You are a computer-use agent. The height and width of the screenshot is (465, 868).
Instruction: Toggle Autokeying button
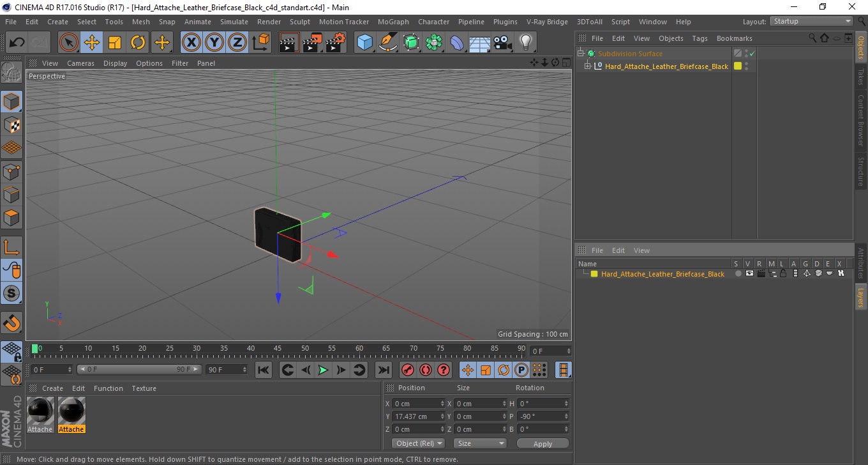pos(426,370)
